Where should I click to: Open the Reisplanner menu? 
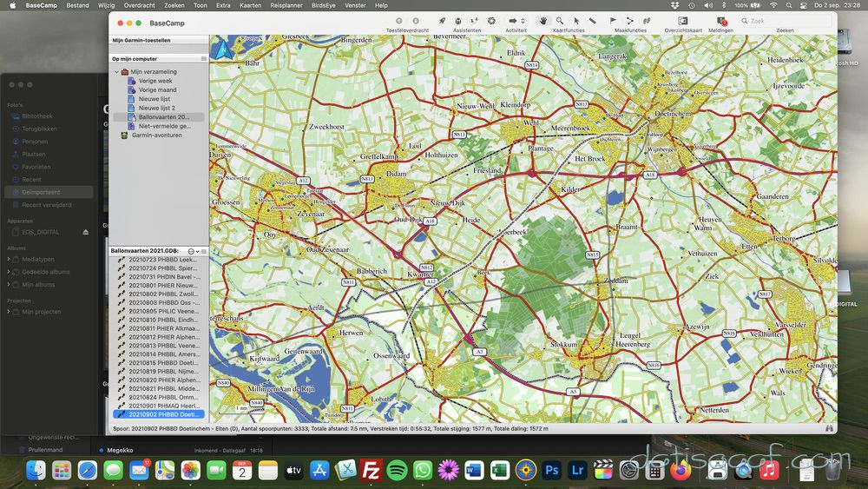(x=286, y=5)
